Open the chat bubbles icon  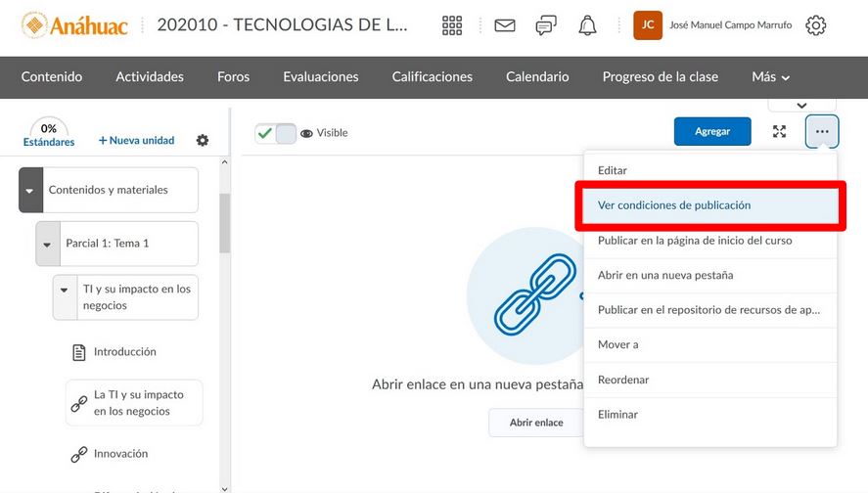click(546, 25)
